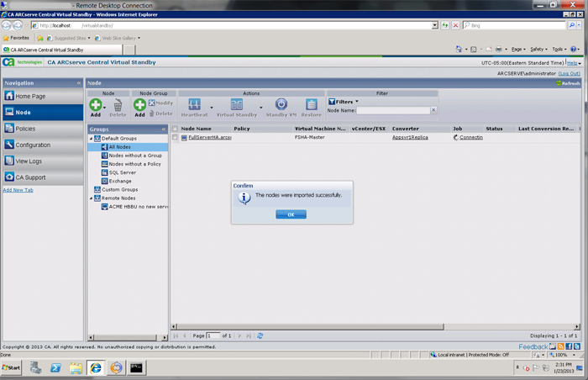Click the Add New Tab link
Screen dimensions: 588x380
(18, 190)
